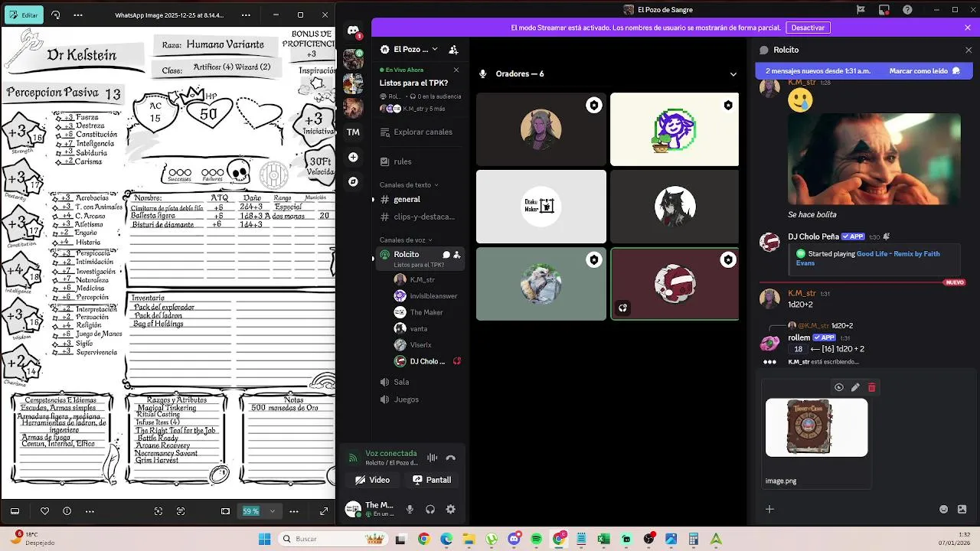Image resolution: width=980 pixels, height=551 pixels.
Task: Open Rolcito channel chat bubble icon
Action: click(446, 254)
